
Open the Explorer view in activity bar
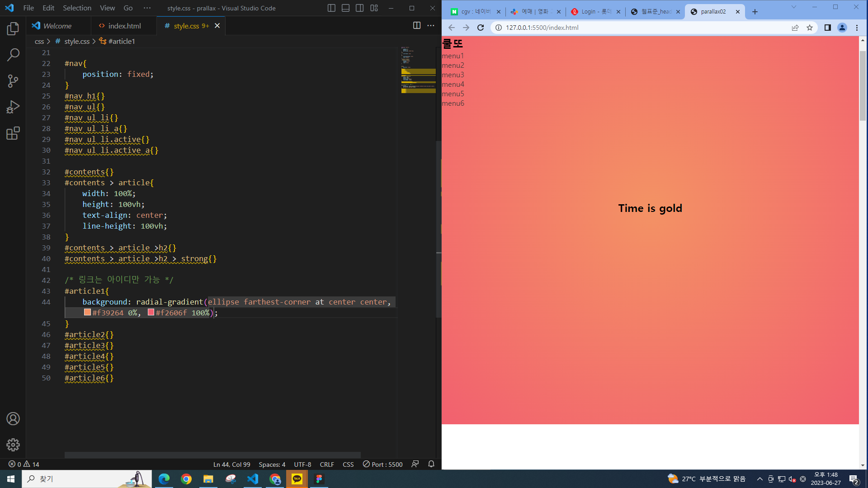[x=13, y=29]
